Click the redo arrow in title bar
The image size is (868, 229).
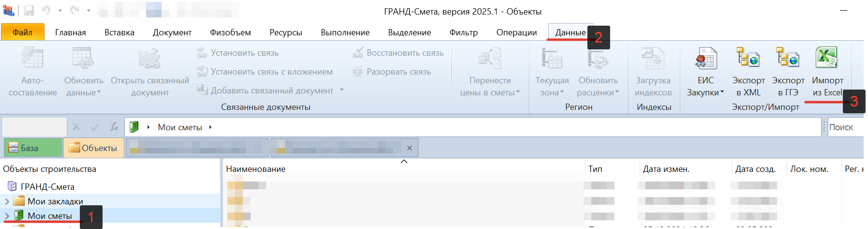[x=75, y=10]
